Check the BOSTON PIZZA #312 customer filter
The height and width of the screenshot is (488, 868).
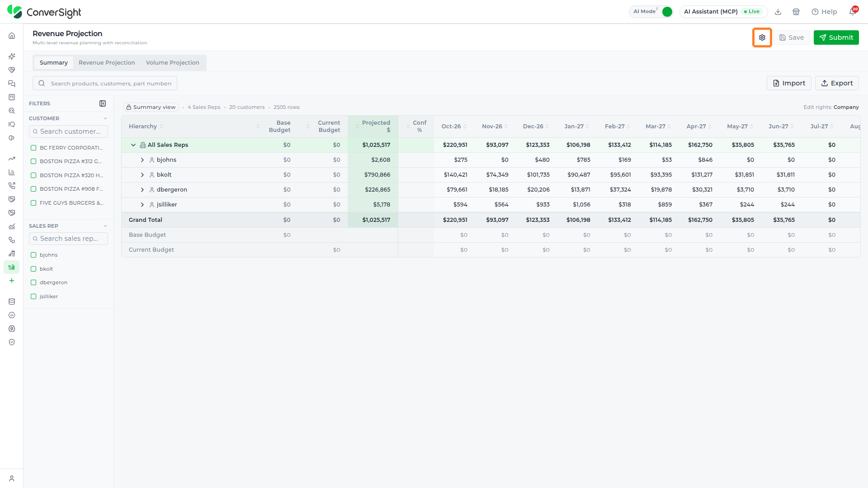33,161
